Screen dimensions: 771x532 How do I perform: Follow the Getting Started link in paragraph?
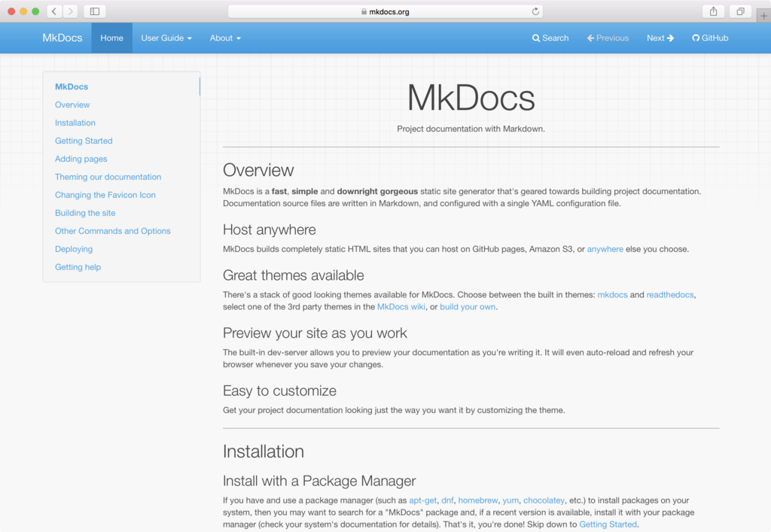[x=608, y=524]
